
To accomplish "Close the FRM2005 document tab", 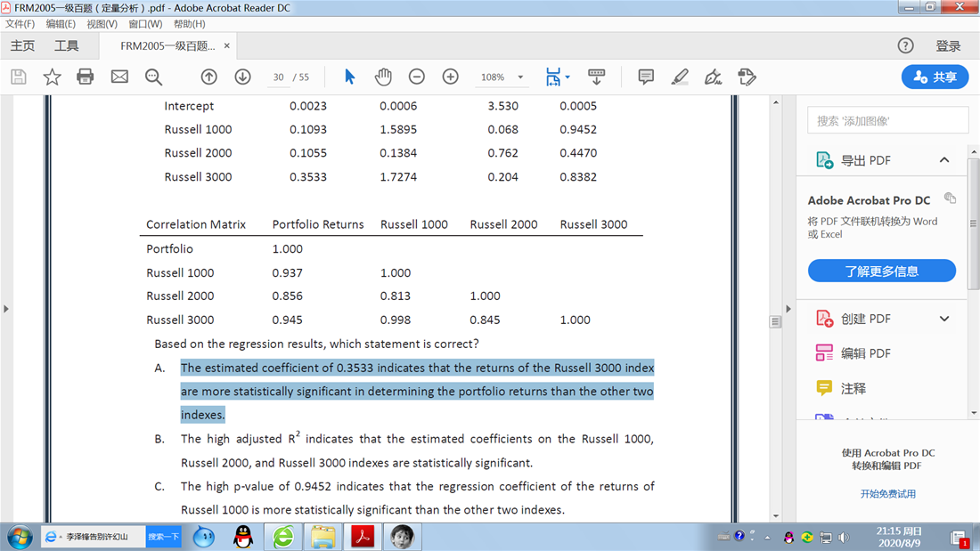I will click(227, 45).
